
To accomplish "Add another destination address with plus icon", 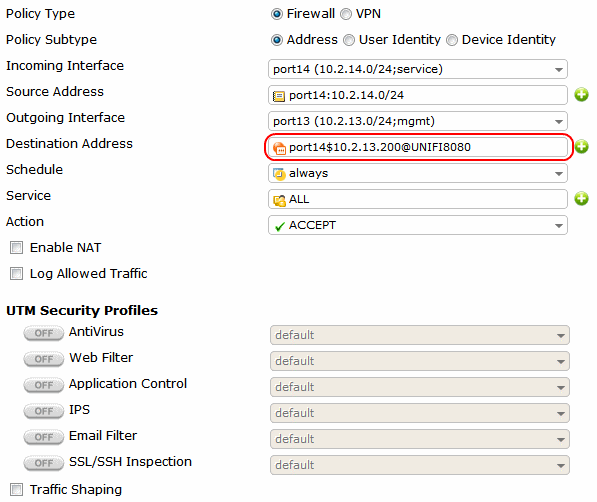I will (x=581, y=147).
